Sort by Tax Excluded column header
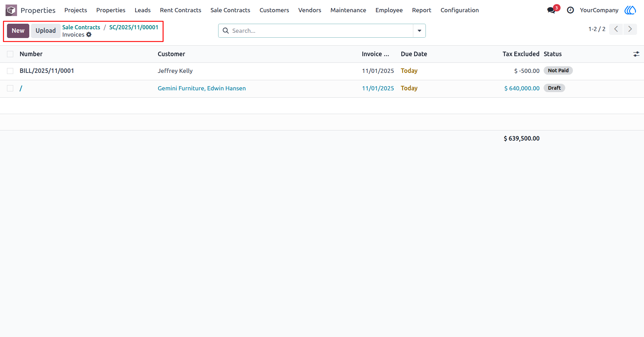 (521, 54)
